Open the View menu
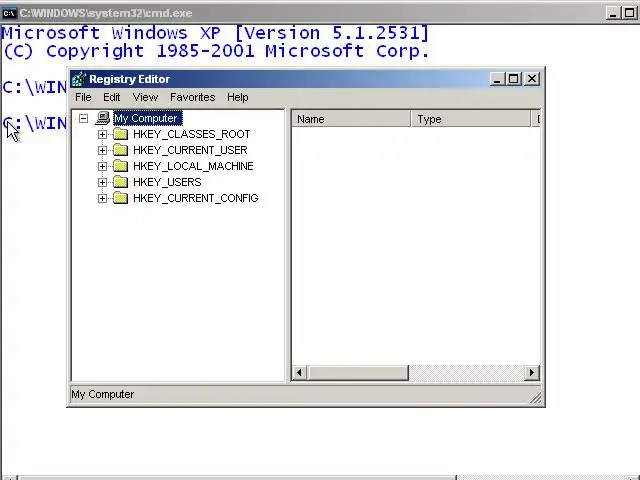The width and height of the screenshot is (640, 480). (145, 97)
